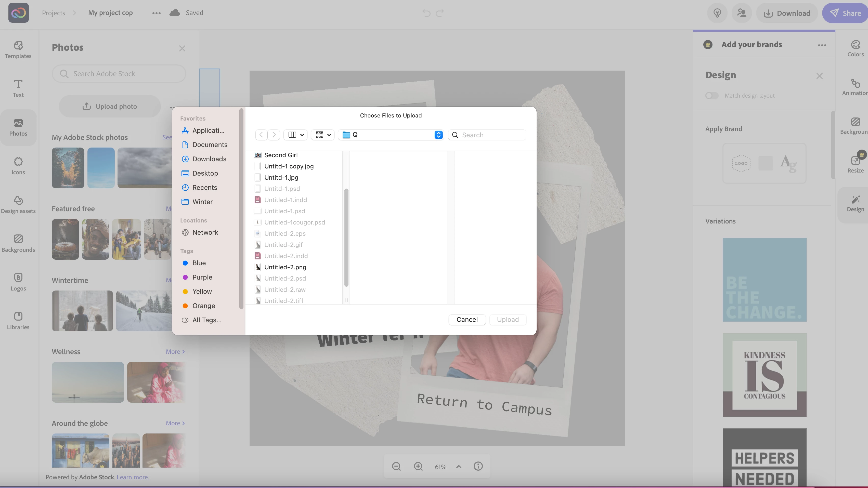Viewport: 868px width, 488px height.
Task: Select the Untitled-2.png file
Action: [x=285, y=267]
